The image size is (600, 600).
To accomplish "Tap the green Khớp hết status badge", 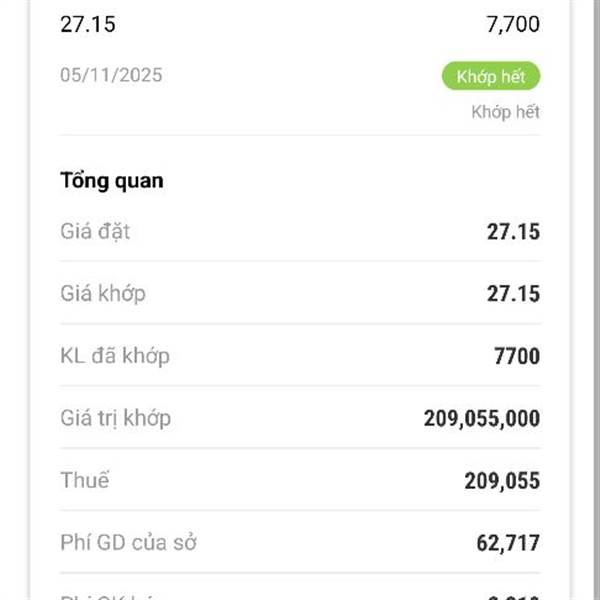I will tap(490, 76).
